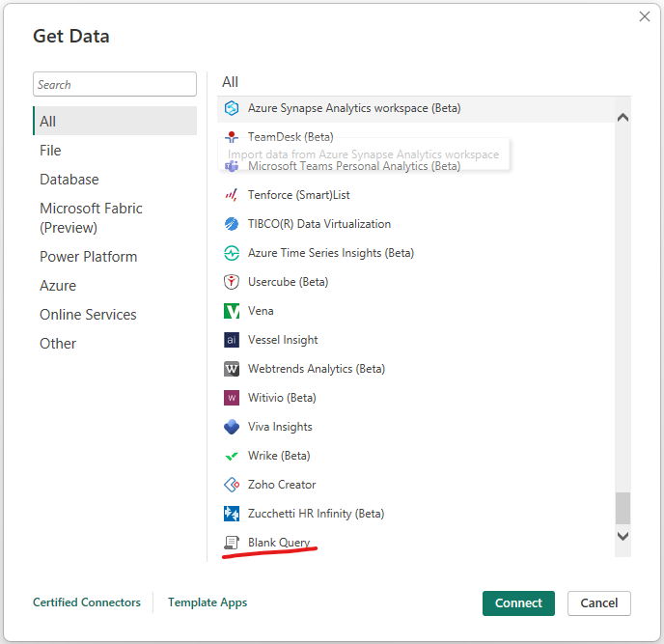664x644 pixels.
Task: Select Tenforce (Smart)List connector name
Action: pos(298,195)
